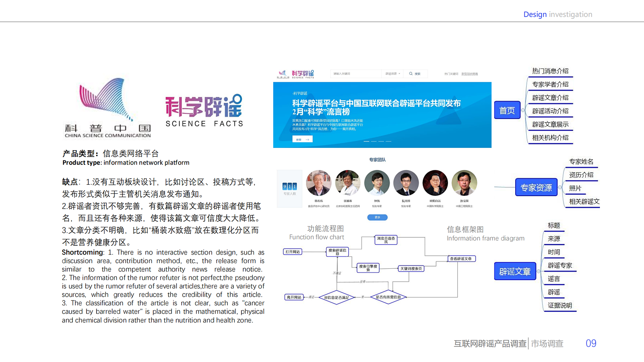Viewport: 644px width, 362px height.
Task: Click the 关键词搜索页 flow chart box
Action: [x=410, y=268]
